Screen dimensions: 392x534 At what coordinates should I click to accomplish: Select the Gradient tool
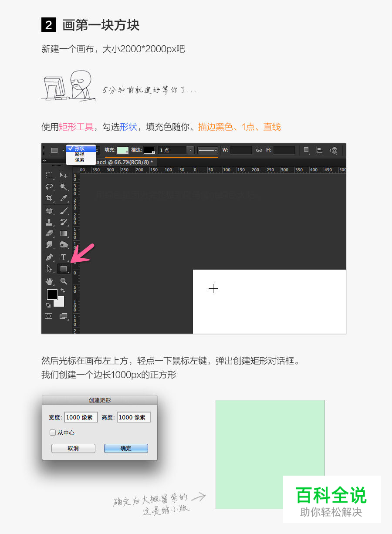pos(63,233)
